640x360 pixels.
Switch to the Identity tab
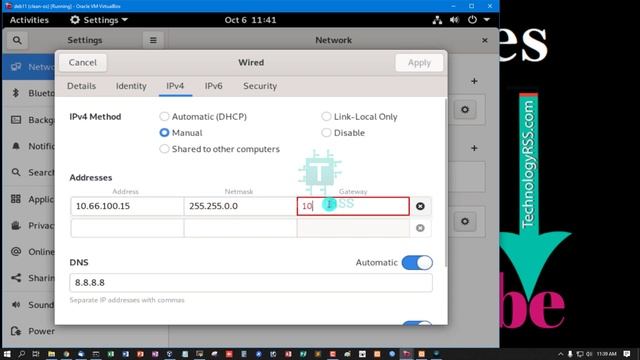pos(131,86)
